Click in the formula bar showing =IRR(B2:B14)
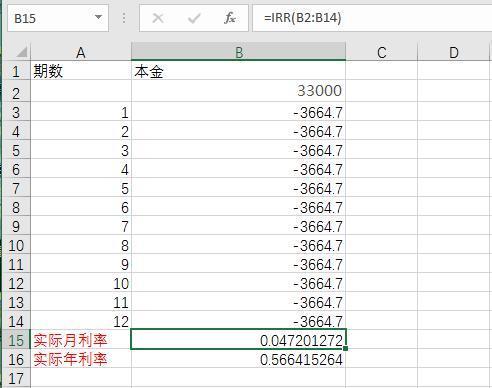Viewport: 492px width, 388px height. [372, 18]
